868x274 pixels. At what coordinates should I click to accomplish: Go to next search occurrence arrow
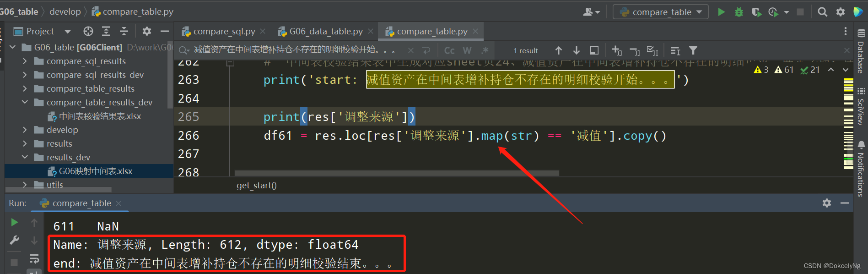577,50
